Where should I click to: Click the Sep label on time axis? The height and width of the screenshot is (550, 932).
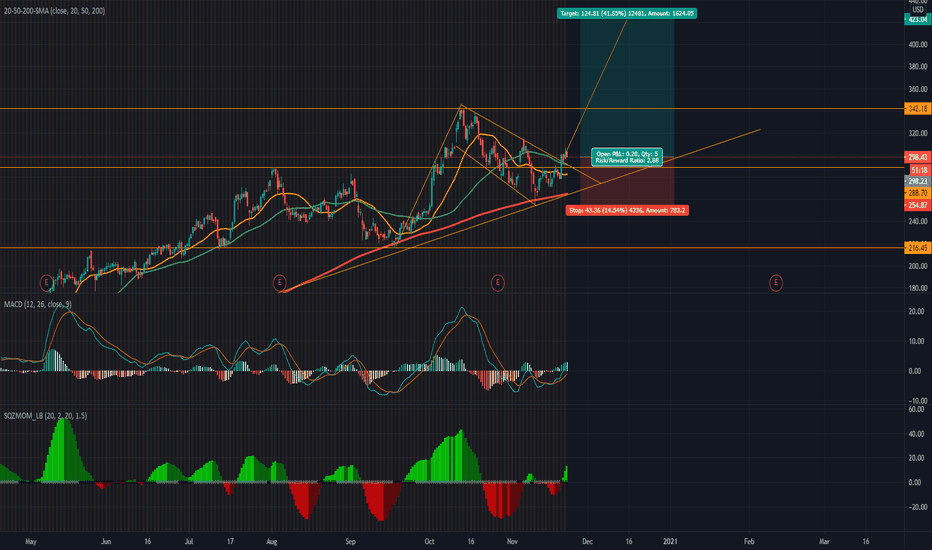pos(351,542)
